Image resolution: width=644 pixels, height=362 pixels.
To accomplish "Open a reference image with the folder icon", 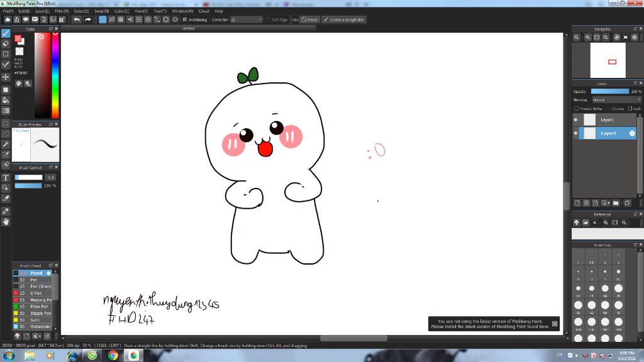I will pos(586,222).
